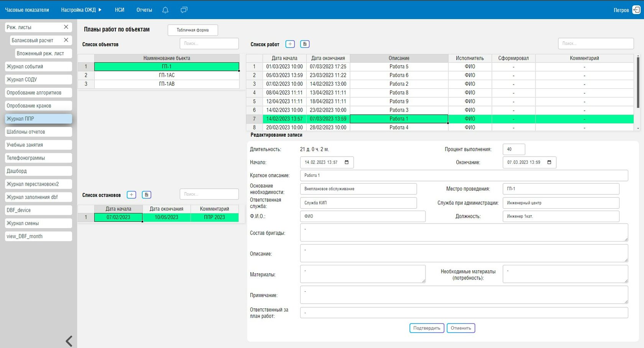644x348 pixels.
Task: Click the Ф.И.О. input field
Action: pos(363,216)
